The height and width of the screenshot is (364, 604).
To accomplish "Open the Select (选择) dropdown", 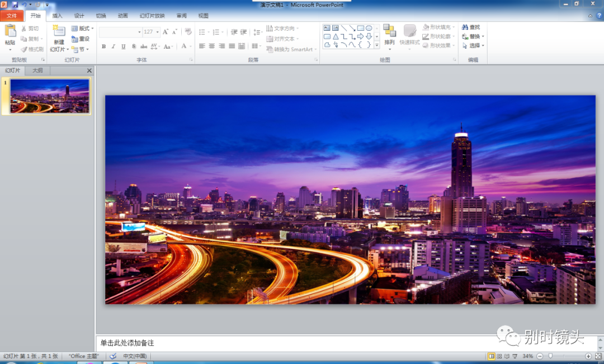I will tap(473, 45).
